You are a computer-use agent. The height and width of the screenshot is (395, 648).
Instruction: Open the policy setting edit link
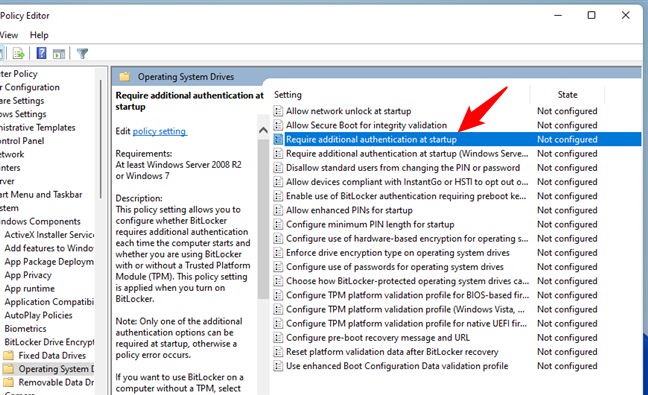[160, 131]
